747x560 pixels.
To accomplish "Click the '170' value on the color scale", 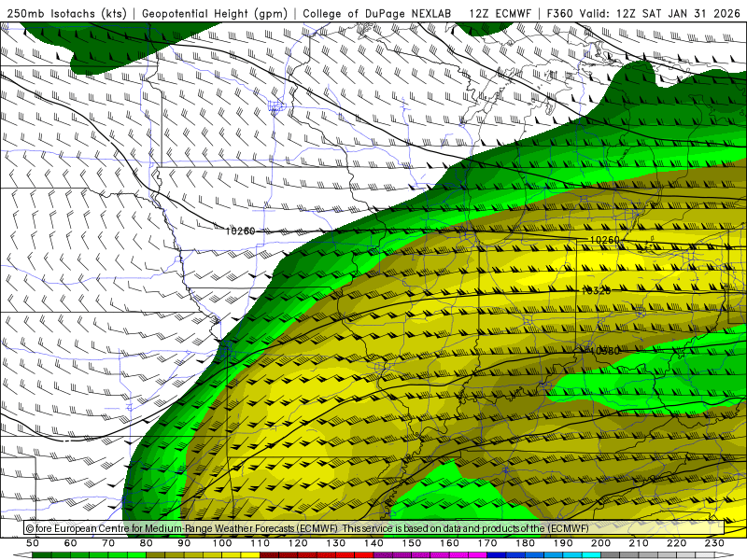I will click(487, 543).
